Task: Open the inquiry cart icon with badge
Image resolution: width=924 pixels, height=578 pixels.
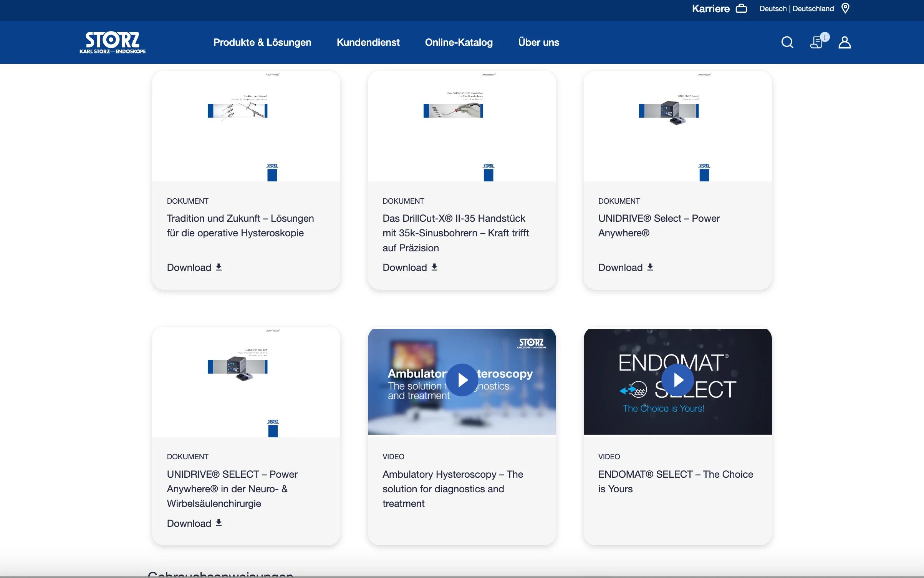Action: pos(819,41)
